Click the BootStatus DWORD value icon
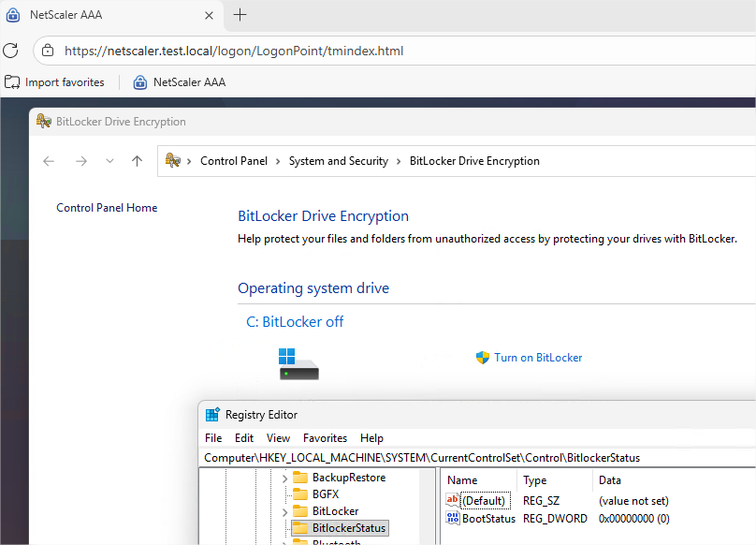The height and width of the screenshot is (545, 756). click(452, 518)
